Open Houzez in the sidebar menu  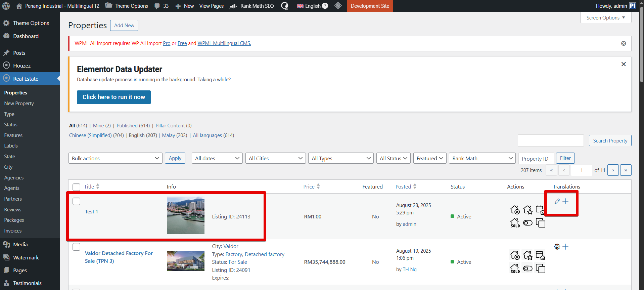pos(22,66)
